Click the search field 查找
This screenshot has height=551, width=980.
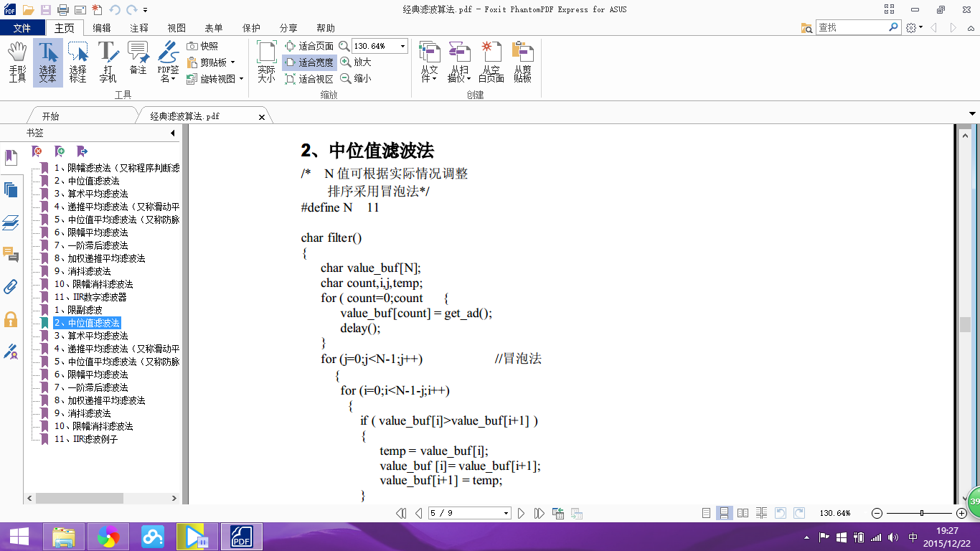(x=852, y=27)
